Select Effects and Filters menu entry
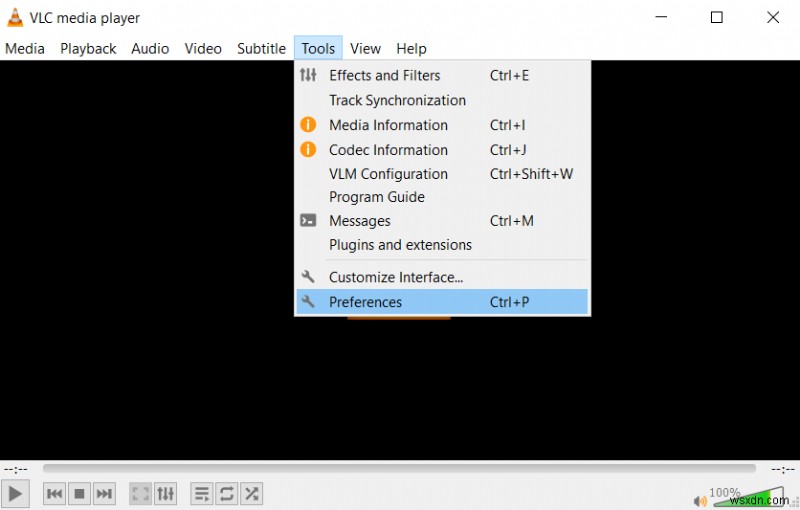The height and width of the screenshot is (510, 800). (442, 75)
